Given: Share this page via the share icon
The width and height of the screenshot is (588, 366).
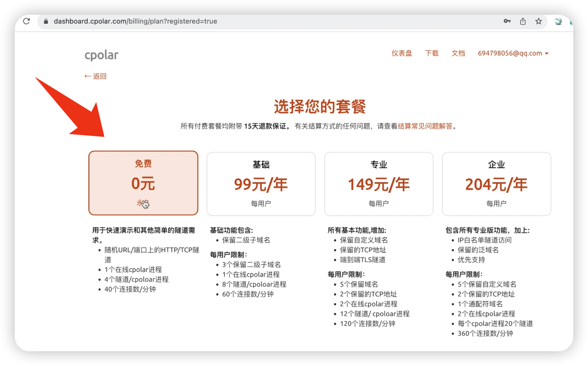Looking at the screenshot, I should (x=523, y=21).
